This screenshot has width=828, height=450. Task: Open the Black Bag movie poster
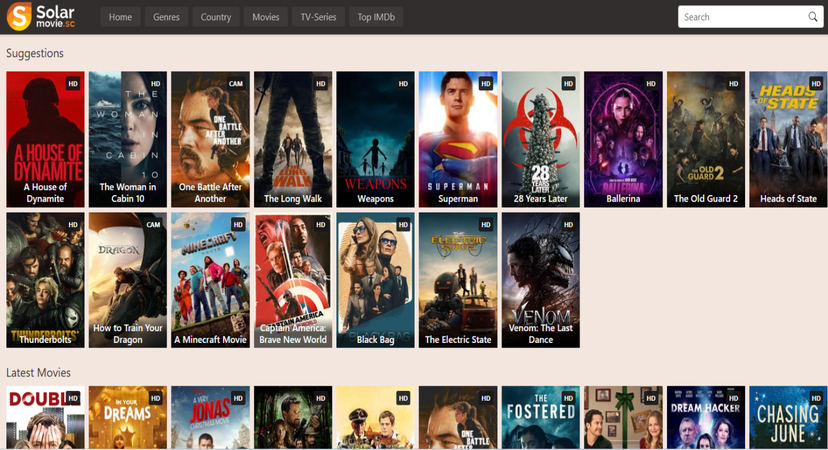pyautogui.click(x=375, y=280)
